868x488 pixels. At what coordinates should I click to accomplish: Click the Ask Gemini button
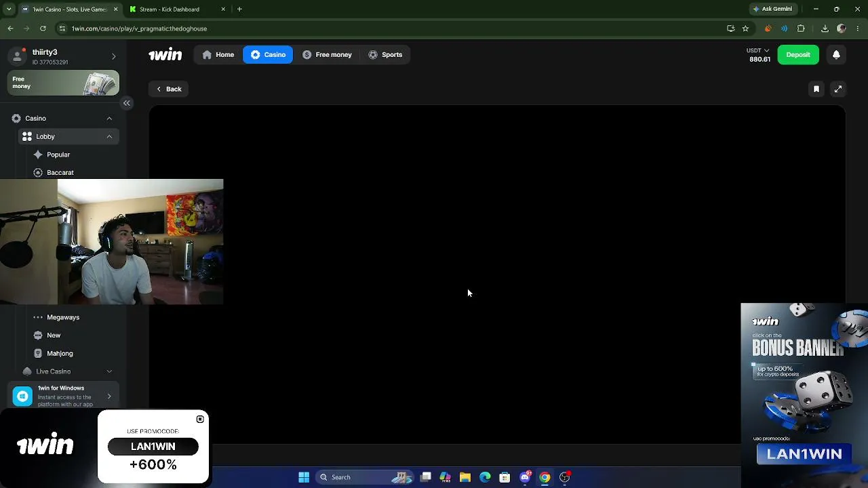(772, 9)
